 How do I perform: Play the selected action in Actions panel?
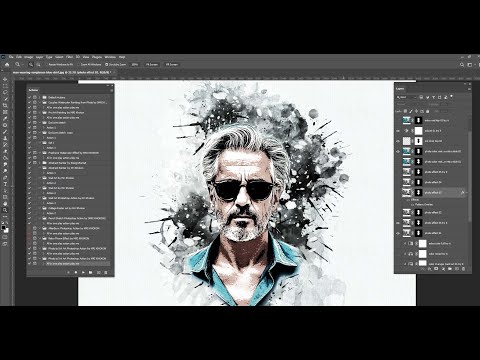point(83,272)
